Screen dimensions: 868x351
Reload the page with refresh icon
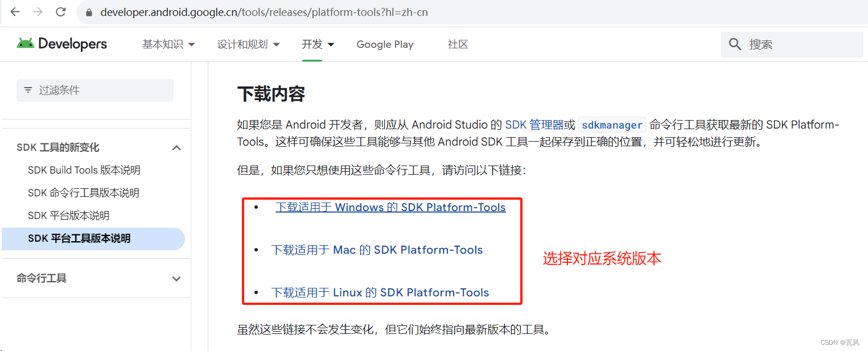click(x=61, y=12)
